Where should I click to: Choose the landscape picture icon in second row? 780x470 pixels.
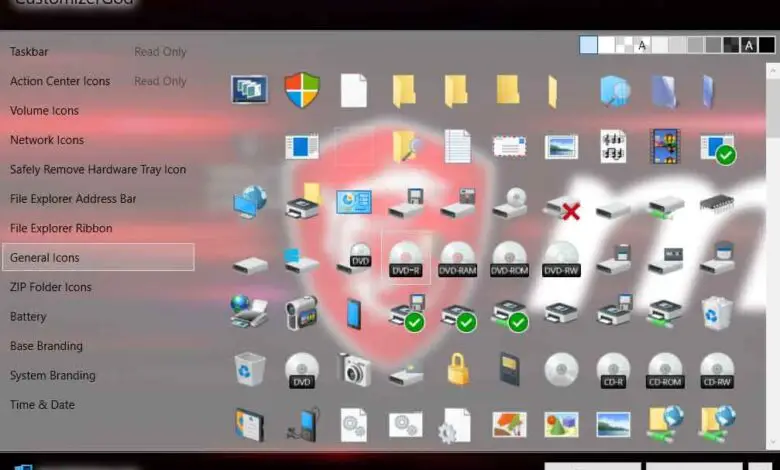point(561,147)
